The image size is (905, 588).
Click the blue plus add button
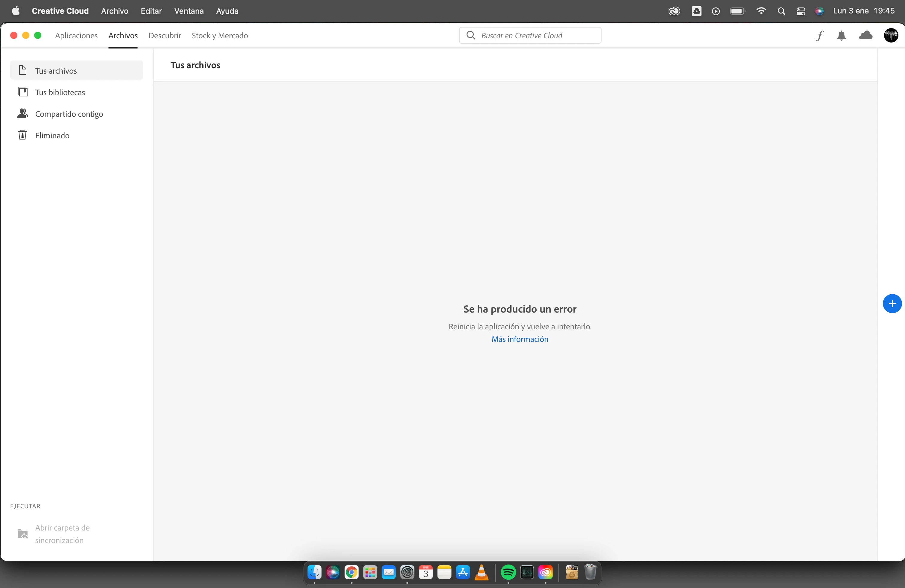[892, 304]
